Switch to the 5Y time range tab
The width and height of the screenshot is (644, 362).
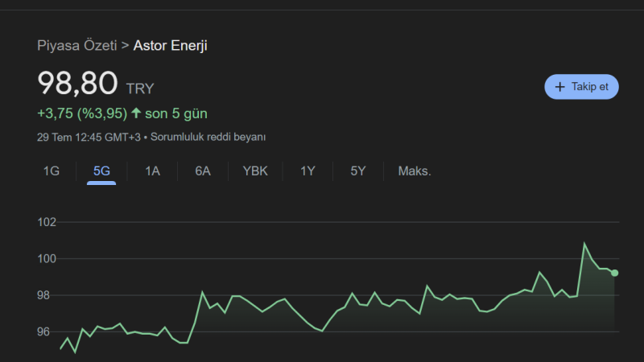coord(358,171)
